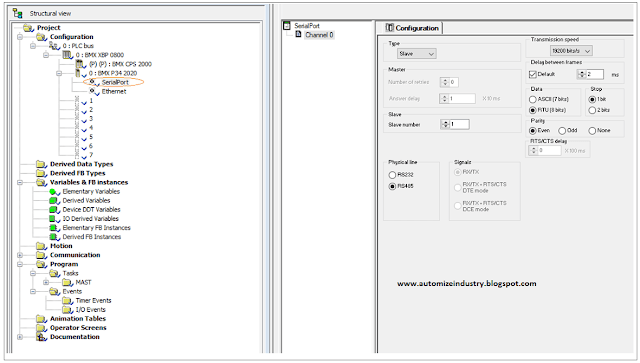Expand the MAST node

click(46, 283)
